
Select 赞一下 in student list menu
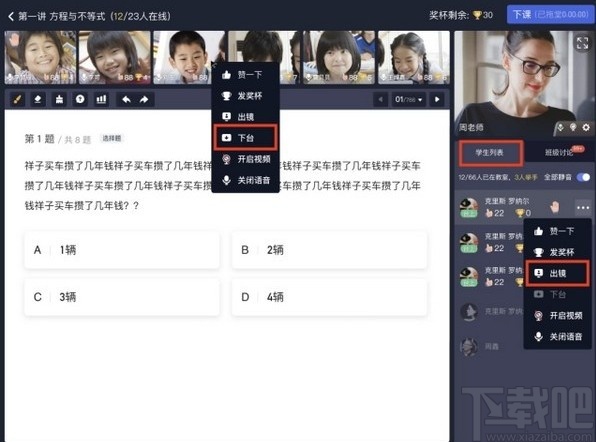click(x=557, y=231)
